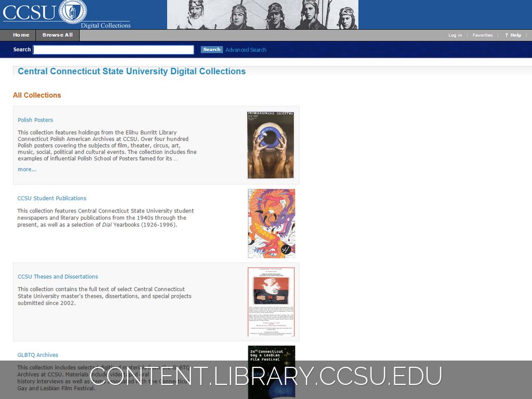Click the Log in link

(x=455, y=35)
